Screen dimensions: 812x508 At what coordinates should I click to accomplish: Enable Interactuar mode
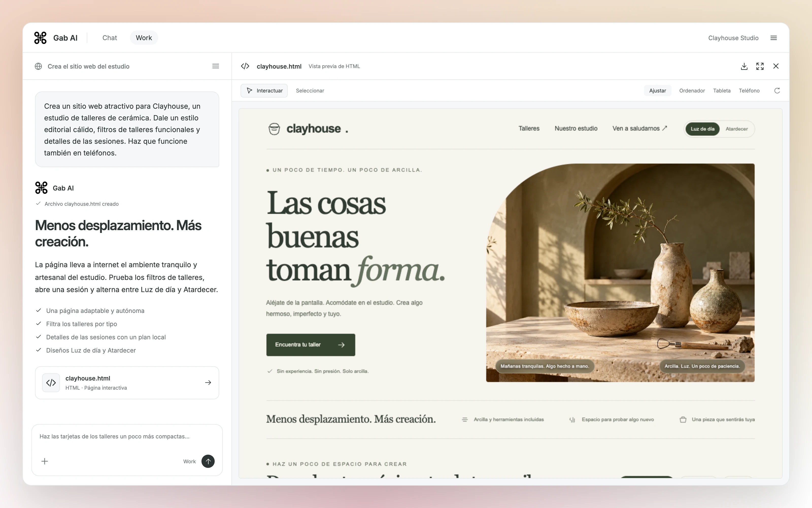click(x=264, y=91)
